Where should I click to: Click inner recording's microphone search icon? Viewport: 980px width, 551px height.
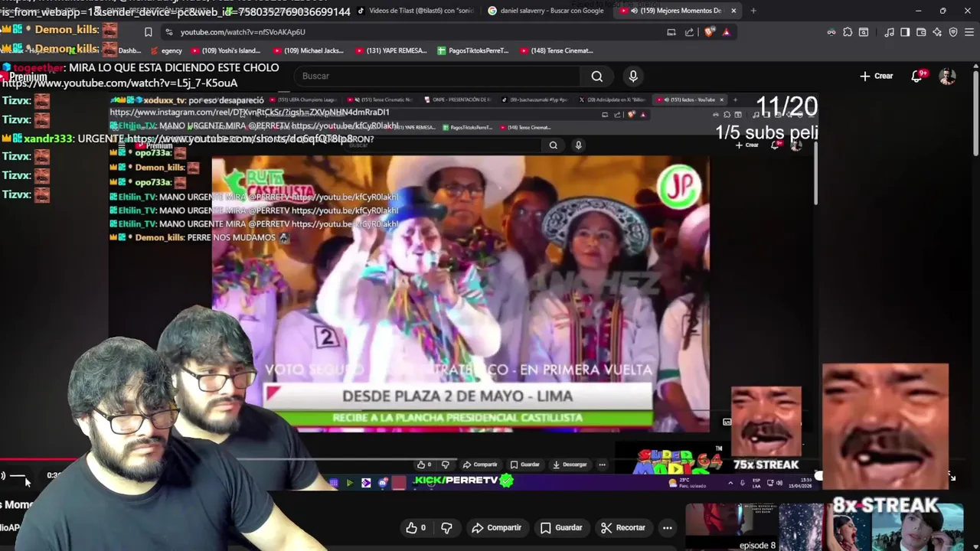point(578,145)
